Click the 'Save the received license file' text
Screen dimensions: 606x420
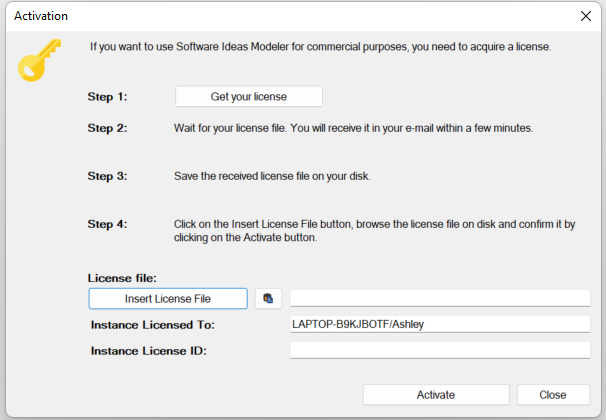click(272, 176)
